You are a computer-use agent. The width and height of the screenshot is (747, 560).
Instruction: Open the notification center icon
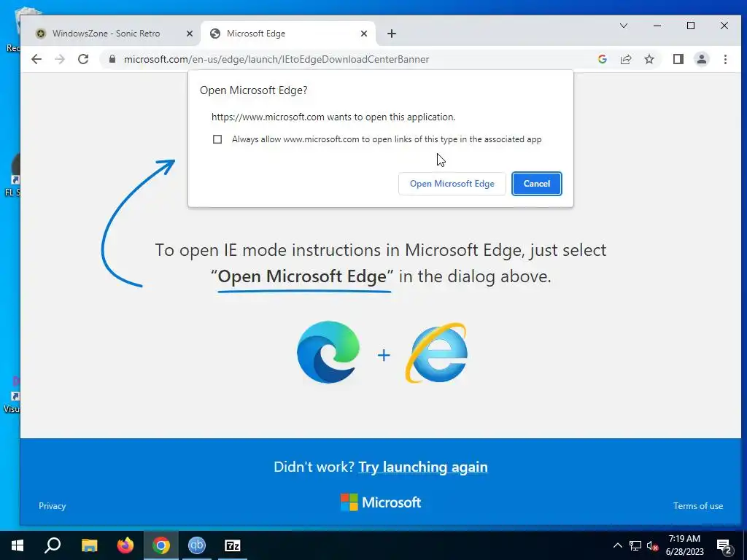pos(724,546)
